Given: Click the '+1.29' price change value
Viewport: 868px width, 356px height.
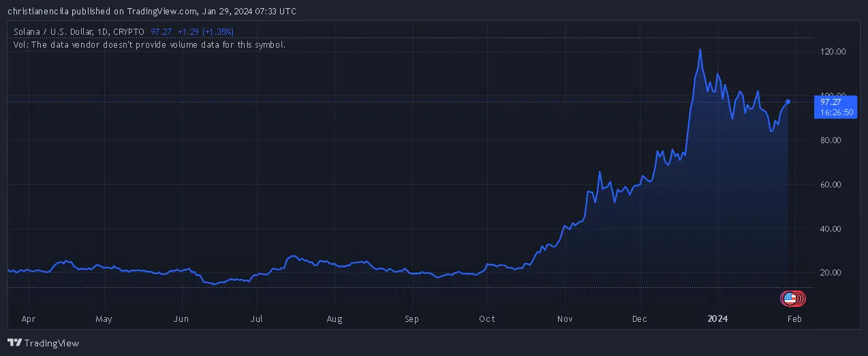Looking at the screenshot, I should pyautogui.click(x=188, y=31).
